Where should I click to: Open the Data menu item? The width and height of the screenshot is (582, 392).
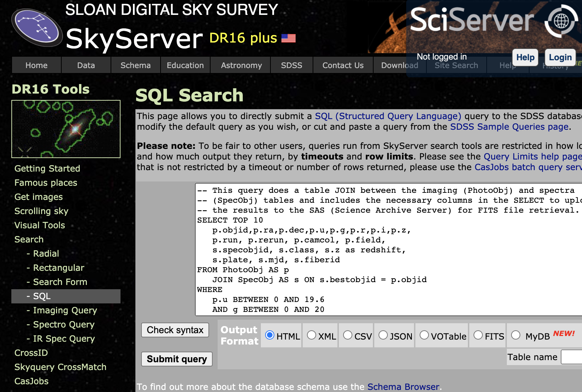point(86,65)
